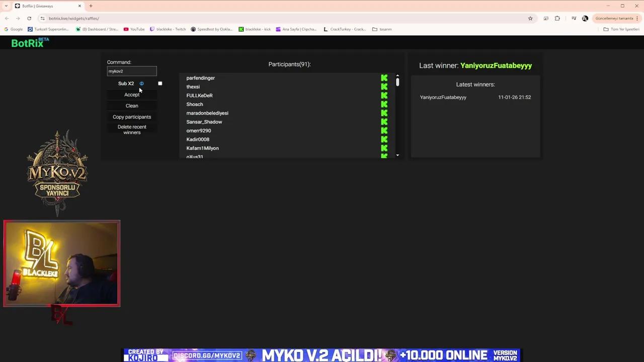Click the bookmark star in the address bar
Viewport: 644px width, 362px height.
tap(530, 18)
